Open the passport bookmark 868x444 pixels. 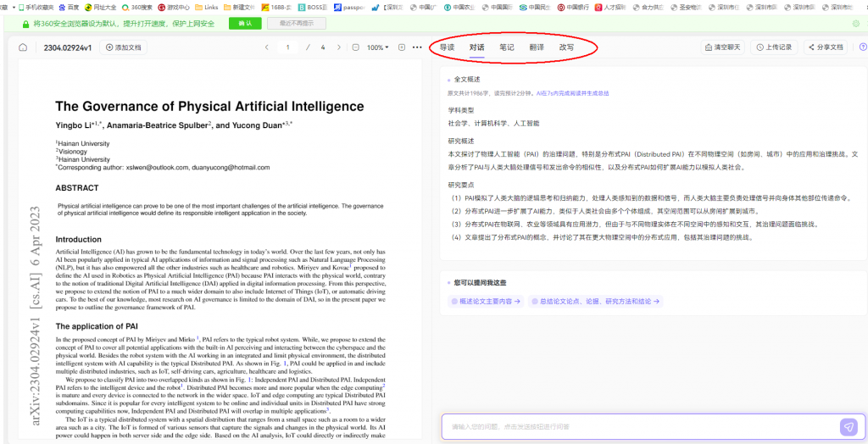click(x=349, y=8)
